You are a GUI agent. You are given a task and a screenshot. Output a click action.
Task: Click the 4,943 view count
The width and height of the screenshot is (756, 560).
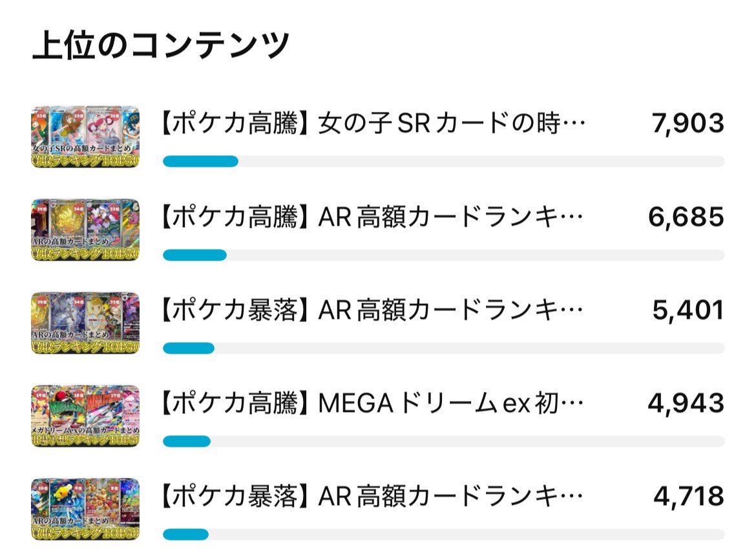[x=686, y=404]
